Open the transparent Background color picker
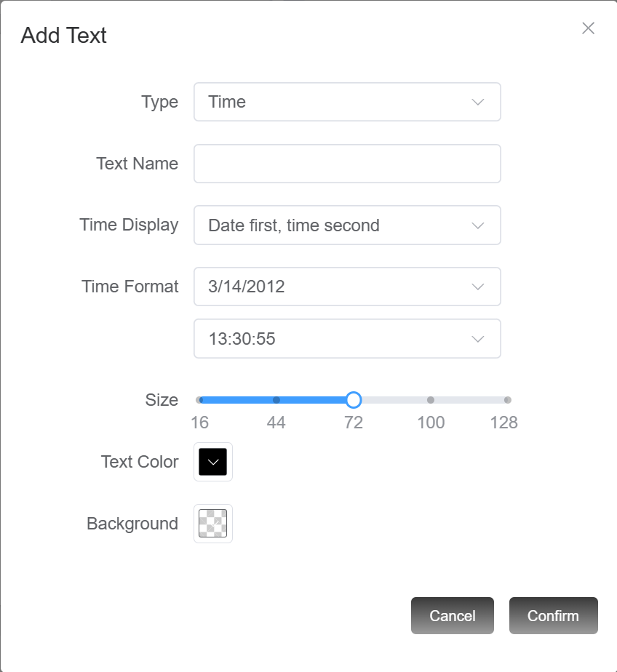Viewport: 617px width, 672px height. pyautogui.click(x=213, y=524)
